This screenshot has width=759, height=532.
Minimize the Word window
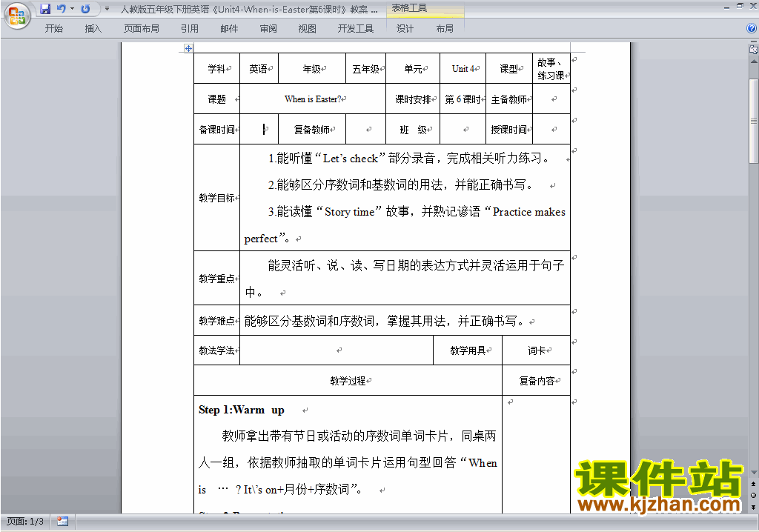pyautogui.click(x=726, y=7)
